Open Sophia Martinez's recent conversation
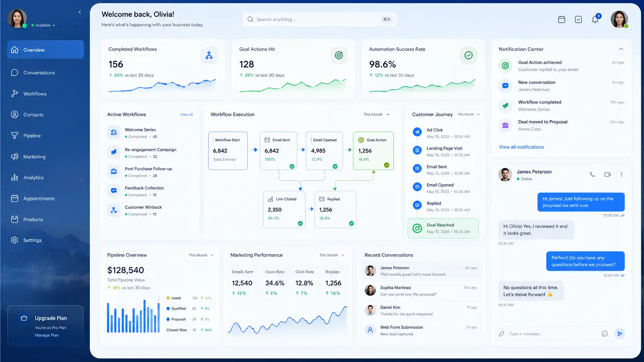 pos(421,291)
